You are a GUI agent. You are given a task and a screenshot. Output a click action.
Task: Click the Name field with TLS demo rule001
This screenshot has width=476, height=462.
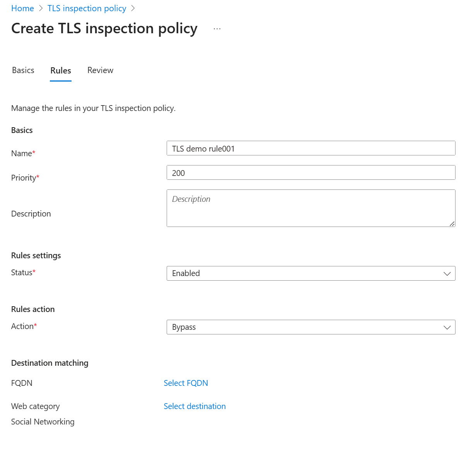coord(311,148)
